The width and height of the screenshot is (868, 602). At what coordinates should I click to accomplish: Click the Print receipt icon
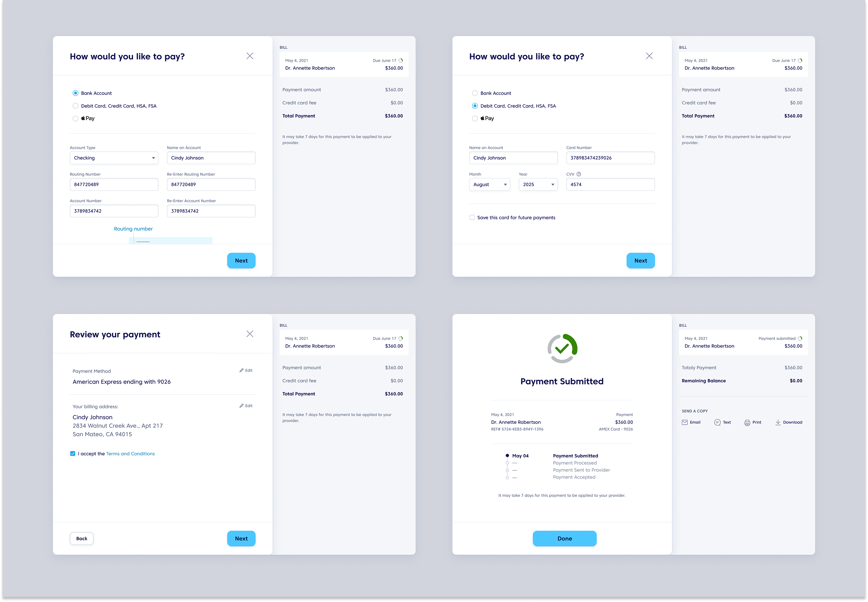(747, 422)
